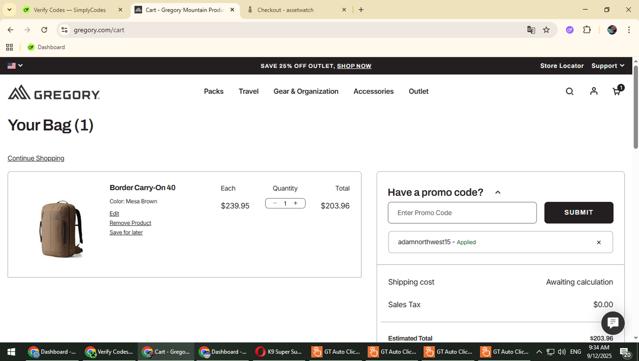
Task: Click the Dashboard bookmark
Action: (x=46, y=47)
